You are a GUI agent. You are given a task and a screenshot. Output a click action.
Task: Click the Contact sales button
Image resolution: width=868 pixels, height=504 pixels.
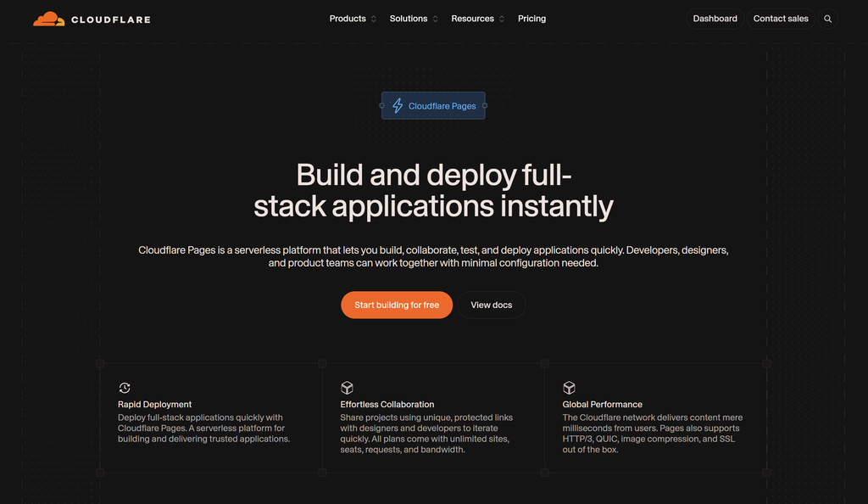point(781,19)
